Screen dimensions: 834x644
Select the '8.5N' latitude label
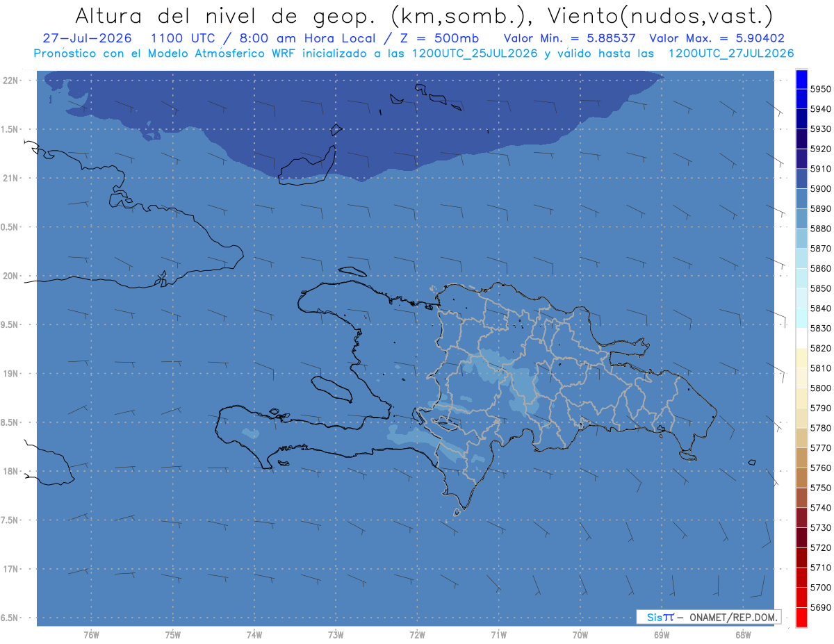point(10,422)
